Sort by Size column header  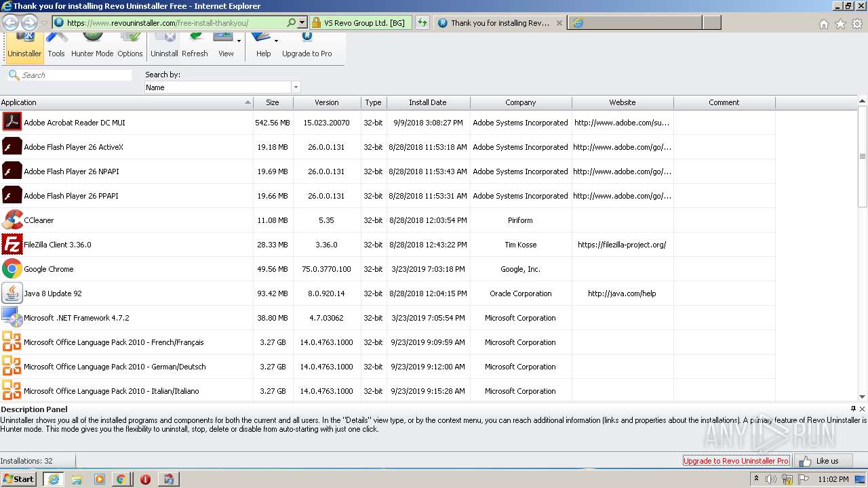click(x=273, y=102)
